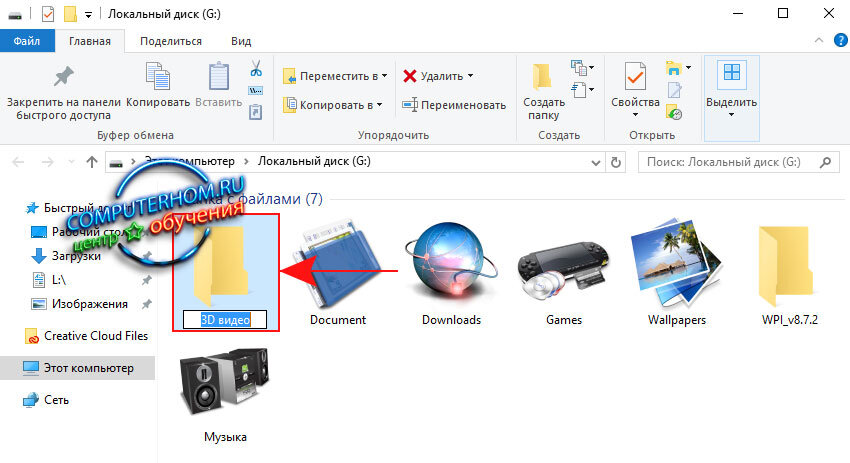Image resolution: width=850 pixels, height=463 pixels.
Task: Select the Document folder icon
Action: click(338, 266)
